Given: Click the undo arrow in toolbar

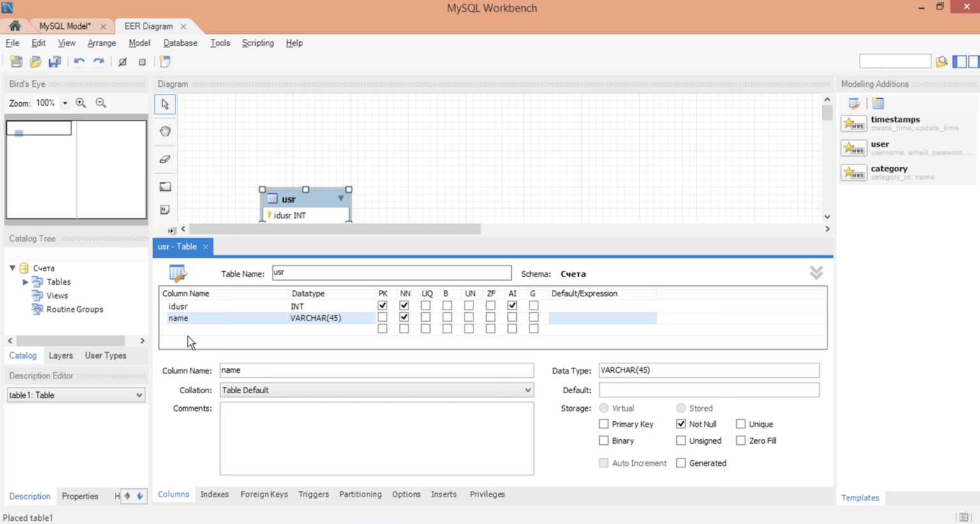Looking at the screenshot, I should click(x=79, y=62).
